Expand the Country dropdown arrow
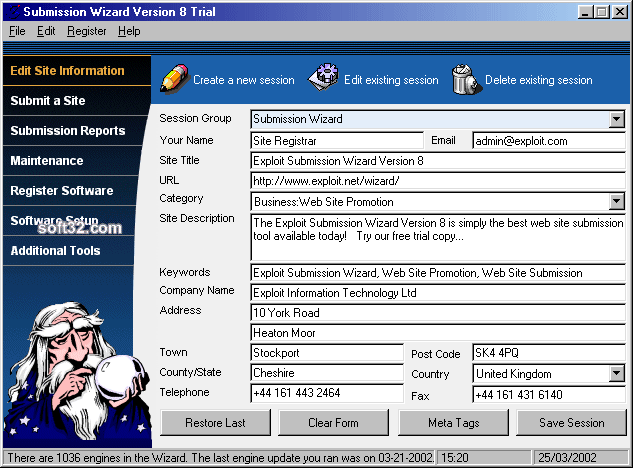Image resolution: width=633 pixels, height=468 pixels. (x=616, y=374)
